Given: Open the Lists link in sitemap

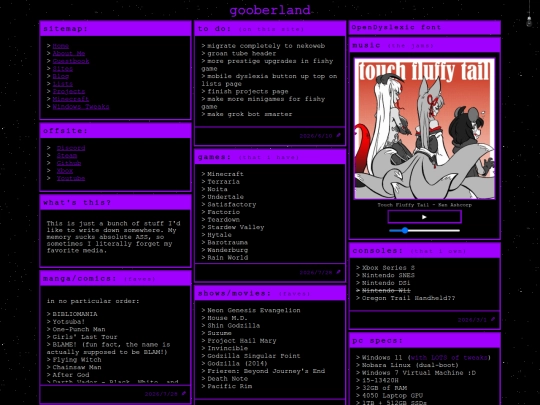Looking at the screenshot, I should pyautogui.click(x=63, y=84).
